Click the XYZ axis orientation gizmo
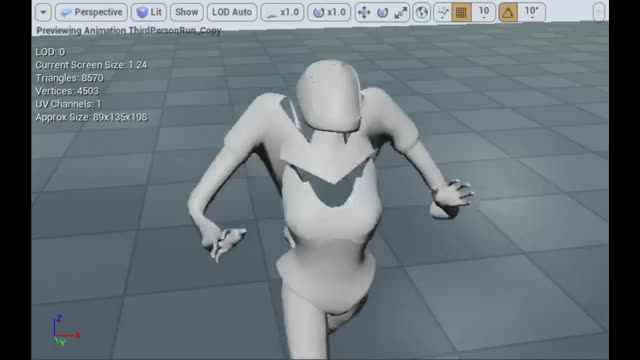This screenshot has height=360, width=640. 65,331
